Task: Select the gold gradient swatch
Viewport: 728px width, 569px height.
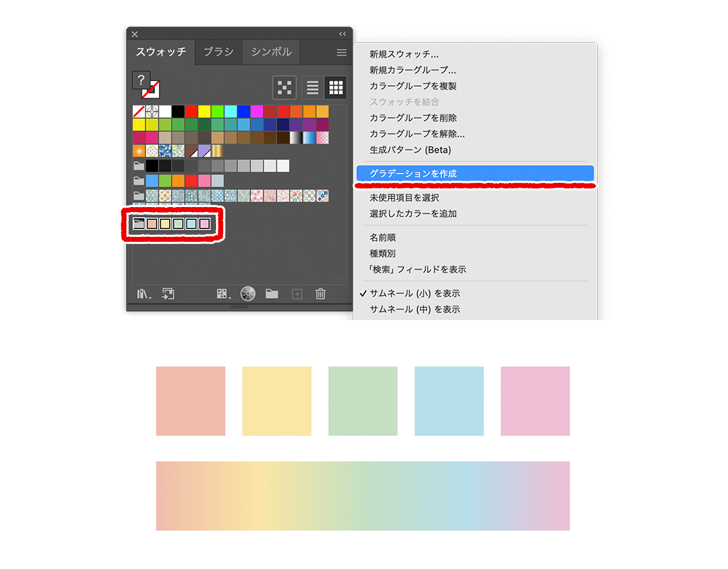Action: tap(218, 151)
